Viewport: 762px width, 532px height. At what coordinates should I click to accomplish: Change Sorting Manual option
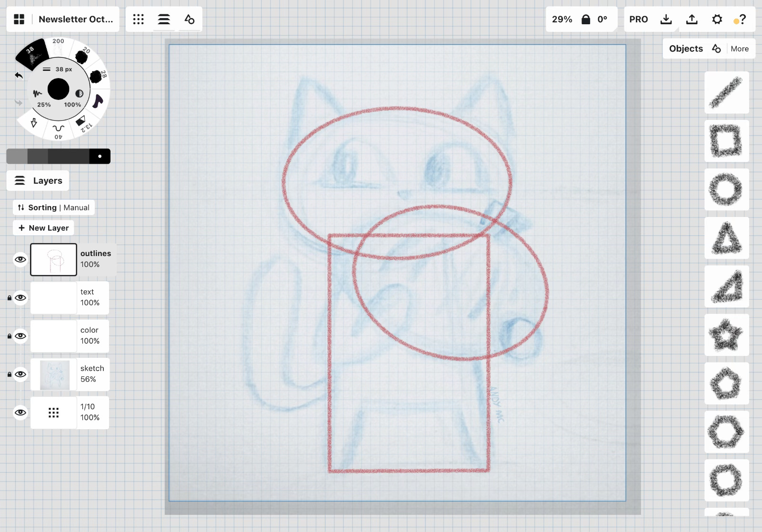[x=53, y=207]
